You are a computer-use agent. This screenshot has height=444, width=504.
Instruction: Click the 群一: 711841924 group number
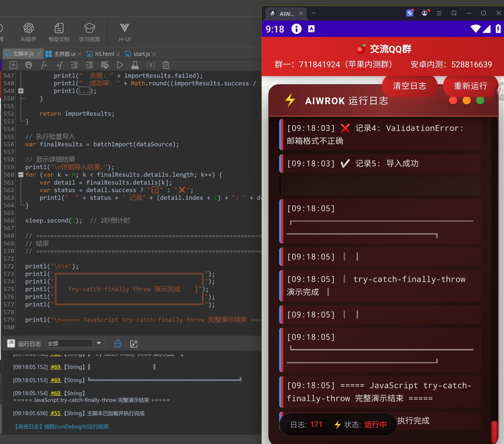coord(333,64)
